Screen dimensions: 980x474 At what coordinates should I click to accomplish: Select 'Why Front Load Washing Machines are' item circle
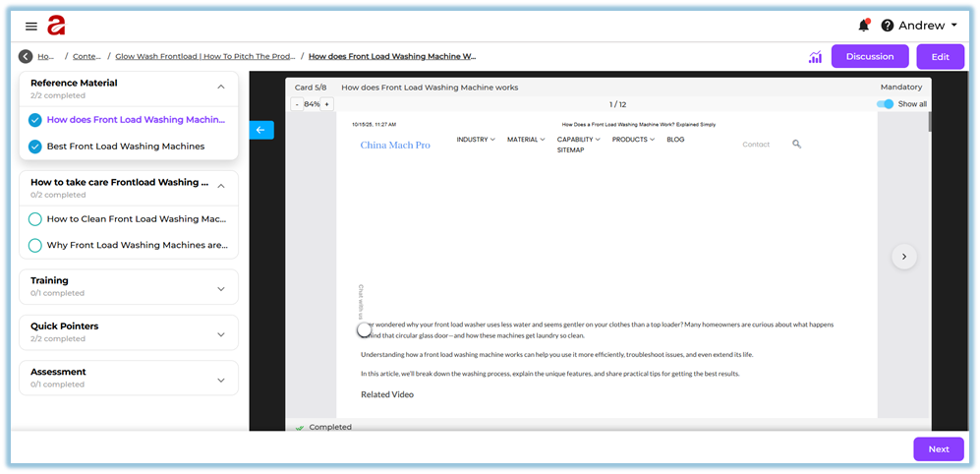35,245
